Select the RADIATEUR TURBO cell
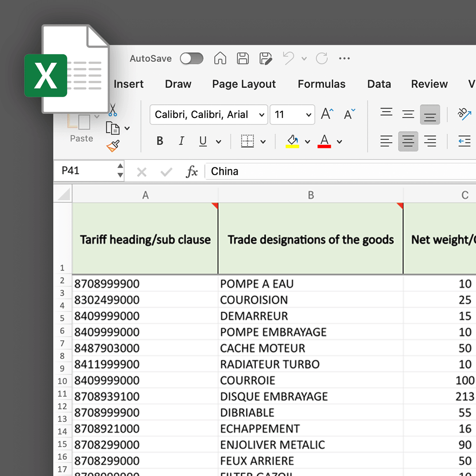 (x=311, y=364)
